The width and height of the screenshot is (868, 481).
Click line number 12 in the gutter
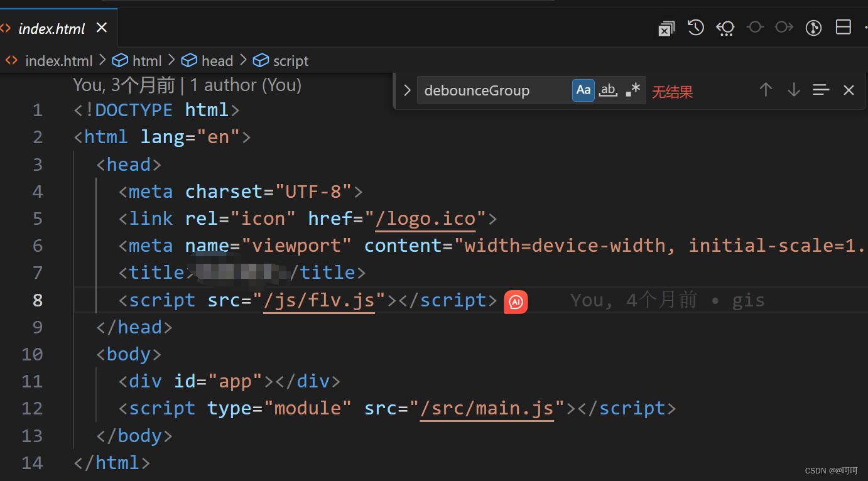coord(32,408)
